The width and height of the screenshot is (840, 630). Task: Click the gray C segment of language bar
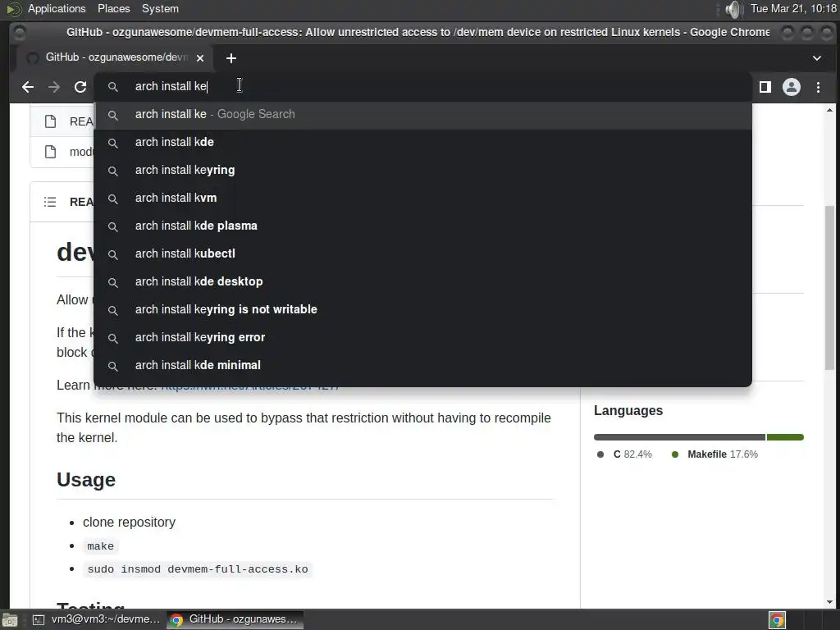coord(679,437)
